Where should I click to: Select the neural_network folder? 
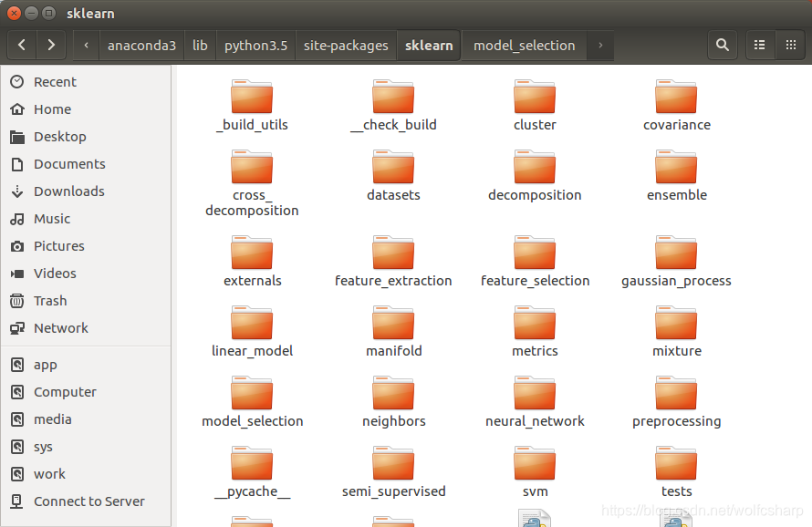pos(535,402)
